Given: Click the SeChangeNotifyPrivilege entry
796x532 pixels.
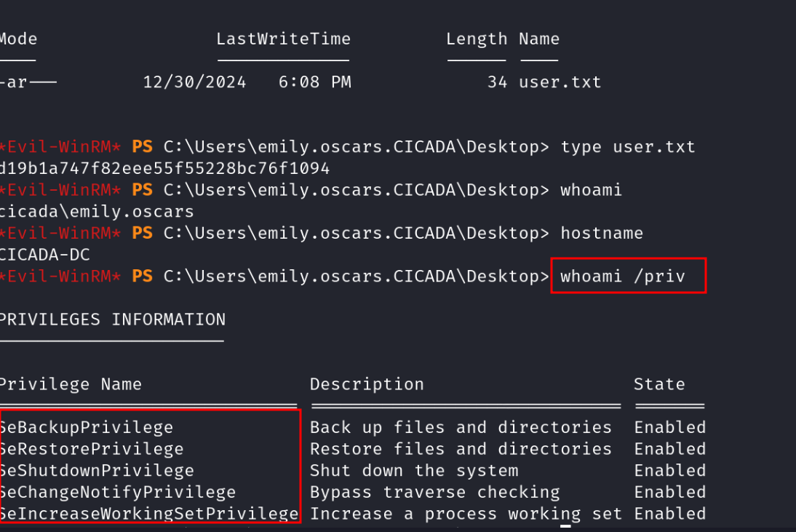Looking at the screenshot, I should tap(118, 492).
